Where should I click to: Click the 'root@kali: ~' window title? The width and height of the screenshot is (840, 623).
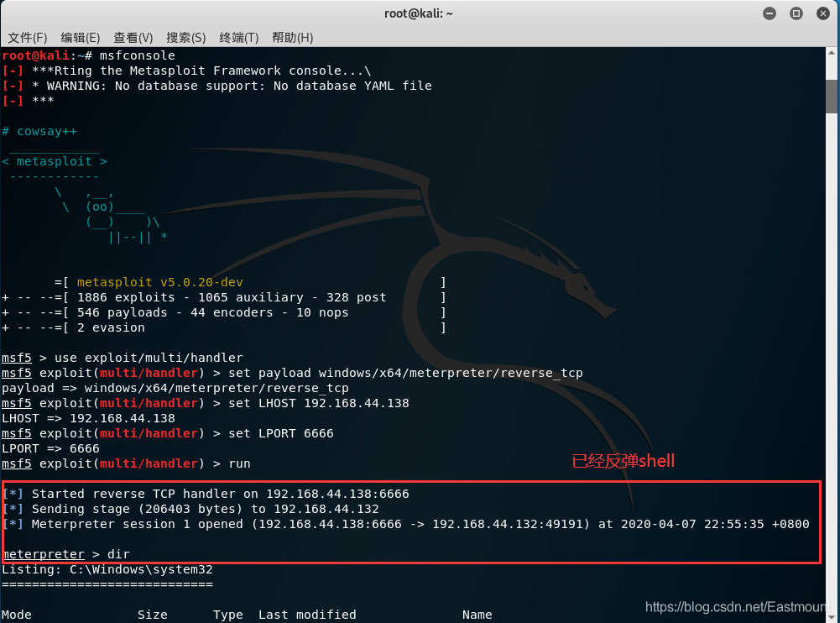pos(419,13)
